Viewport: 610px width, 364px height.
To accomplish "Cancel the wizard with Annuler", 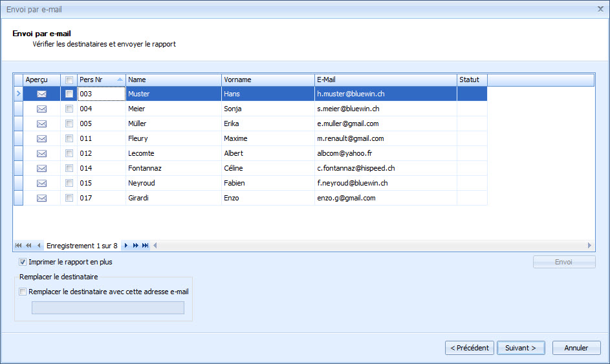I will pos(576,348).
